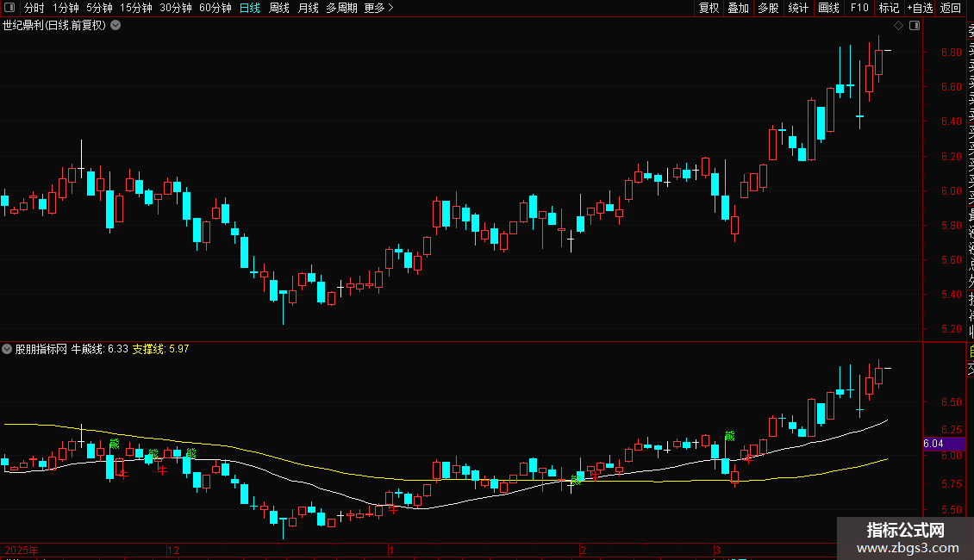The height and width of the screenshot is (560, 974).
Task: Switch to 周线 weekly tab
Action: (279, 8)
